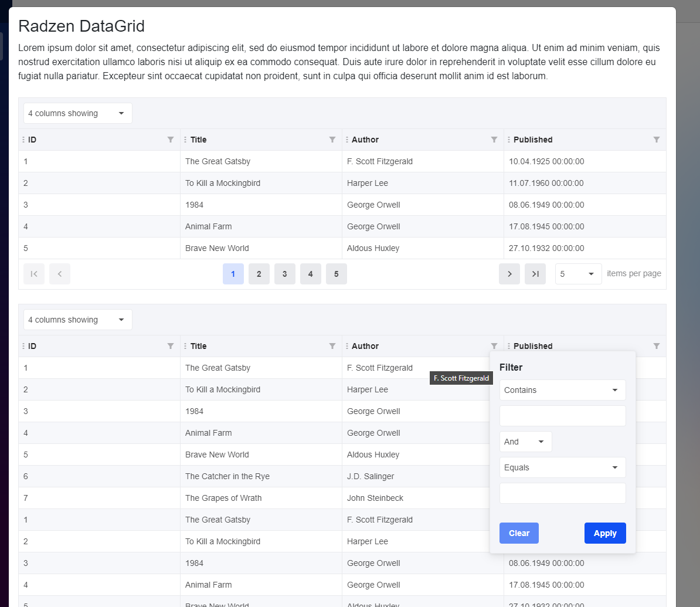Change the And logical operator dropdown
The width and height of the screenshot is (700, 607).
coord(525,442)
